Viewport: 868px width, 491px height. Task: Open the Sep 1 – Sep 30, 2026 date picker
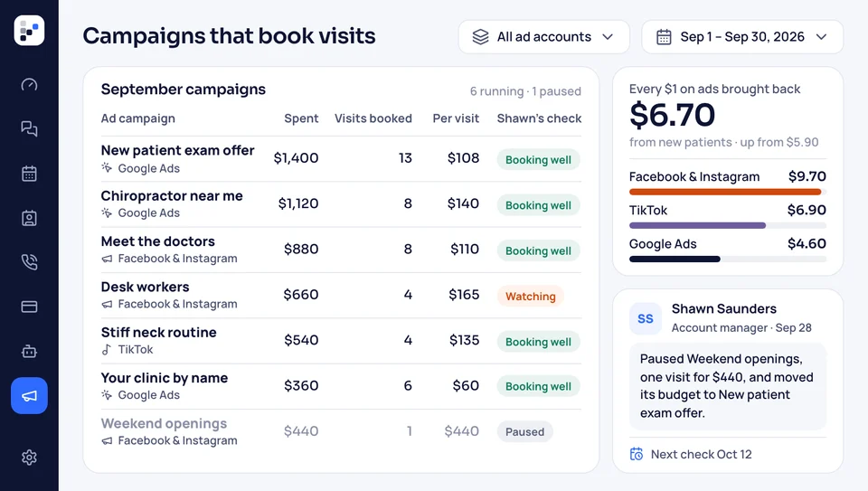(742, 37)
